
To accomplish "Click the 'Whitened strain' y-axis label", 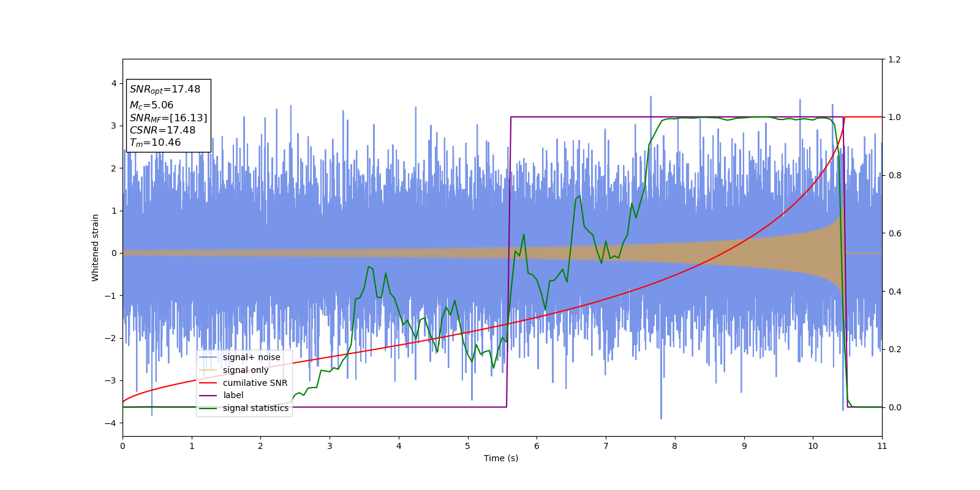I will 96,247.
